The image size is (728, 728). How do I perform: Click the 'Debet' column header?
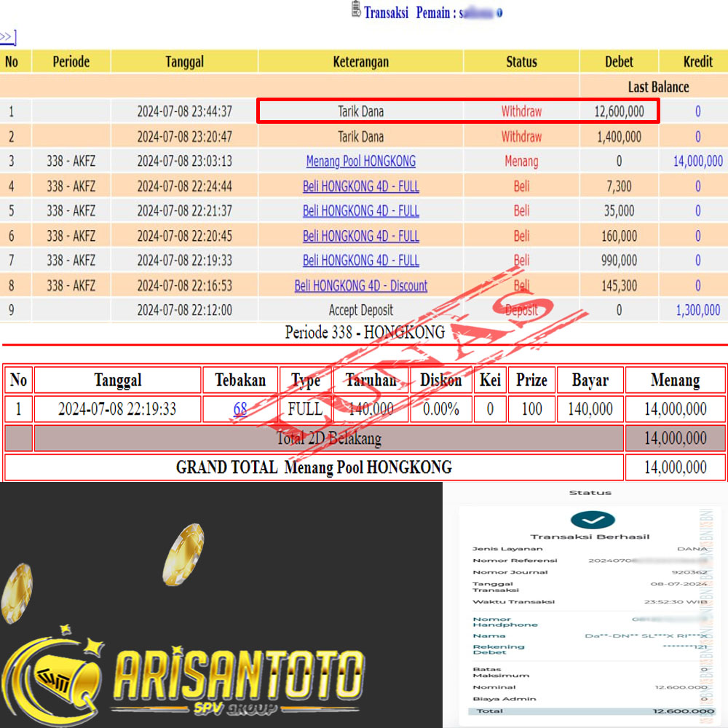click(619, 62)
